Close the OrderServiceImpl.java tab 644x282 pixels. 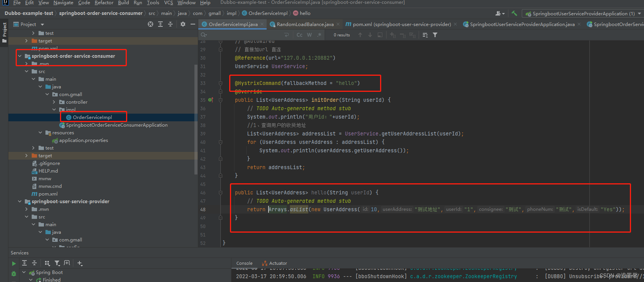[x=262, y=24]
